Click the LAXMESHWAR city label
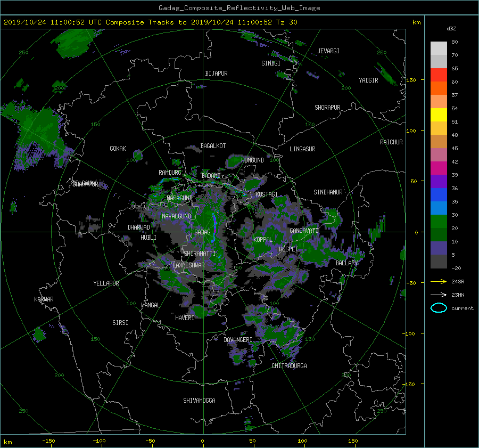The width and height of the screenshot is (479, 448). pos(188,265)
